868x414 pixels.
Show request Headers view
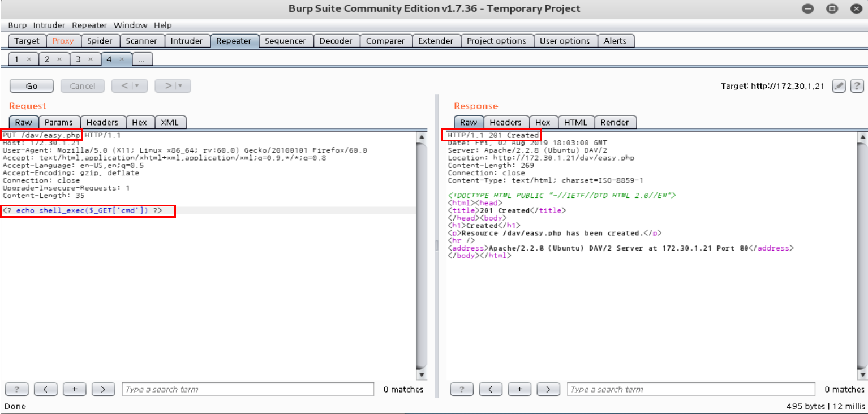point(102,122)
